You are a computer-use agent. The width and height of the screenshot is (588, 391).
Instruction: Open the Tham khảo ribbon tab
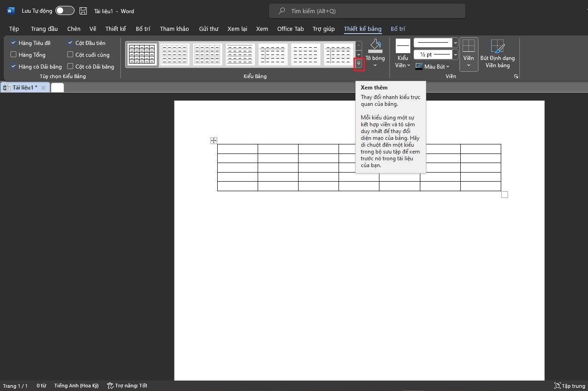[174, 29]
